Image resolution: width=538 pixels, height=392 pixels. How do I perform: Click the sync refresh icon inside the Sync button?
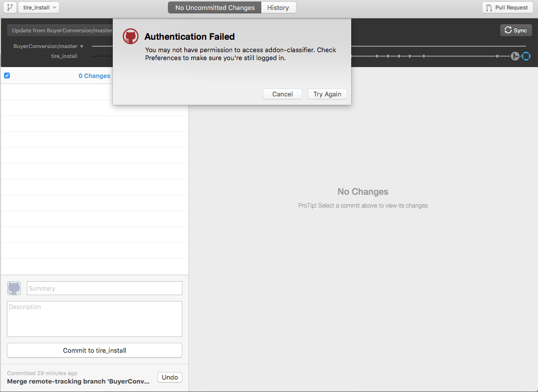507,30
